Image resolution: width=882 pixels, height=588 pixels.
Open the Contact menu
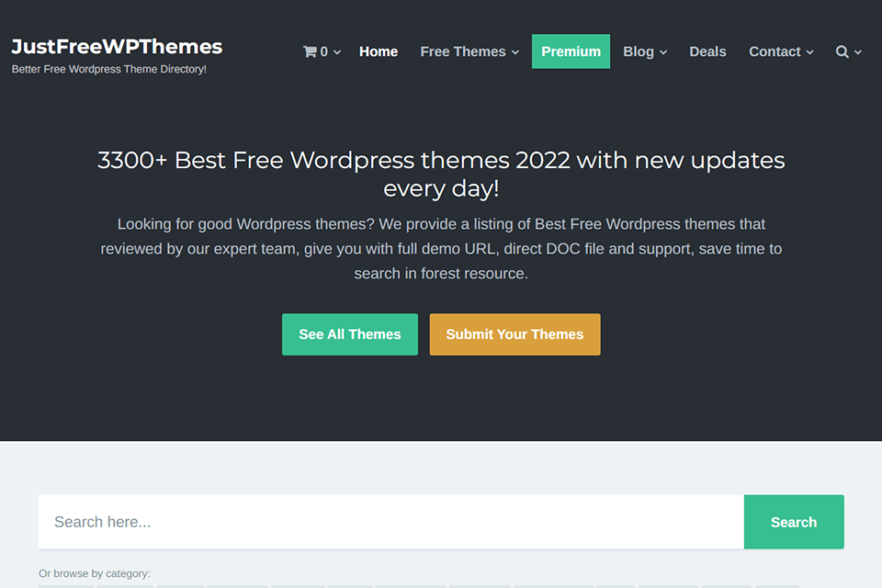[x=775, y=51]
